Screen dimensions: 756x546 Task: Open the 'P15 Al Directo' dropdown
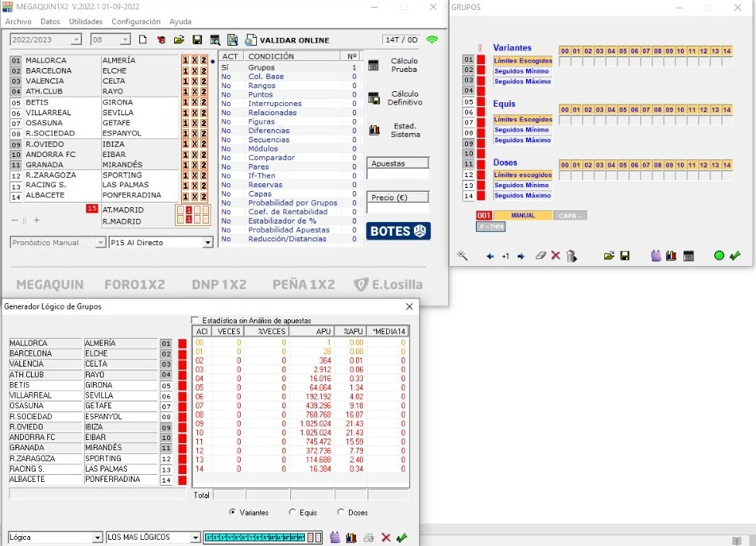click(207, 242)
